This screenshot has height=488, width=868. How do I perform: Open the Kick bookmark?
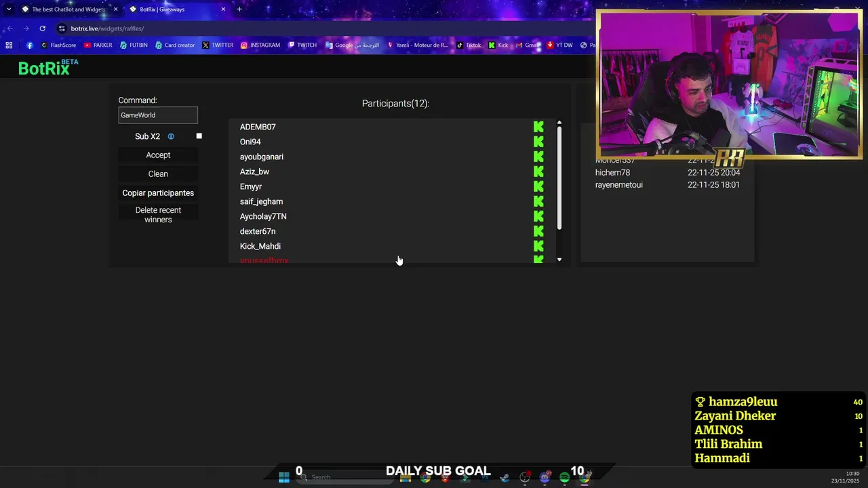pos(498,45)
